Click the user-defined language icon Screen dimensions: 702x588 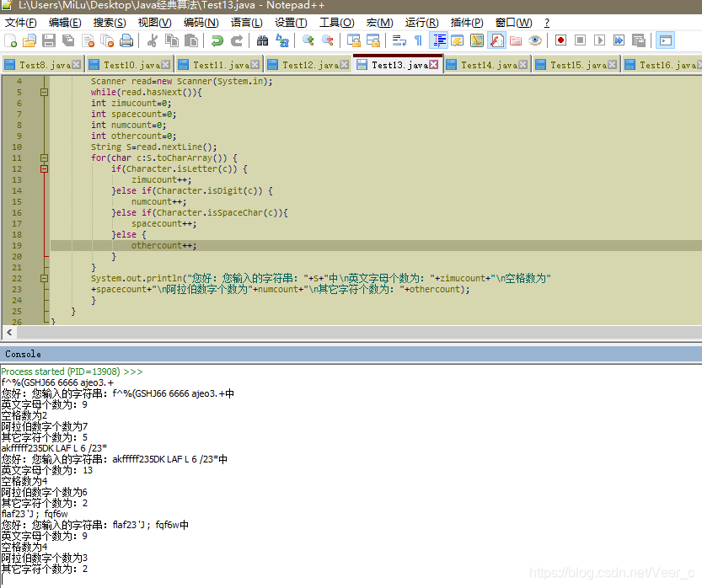[458, 40]
